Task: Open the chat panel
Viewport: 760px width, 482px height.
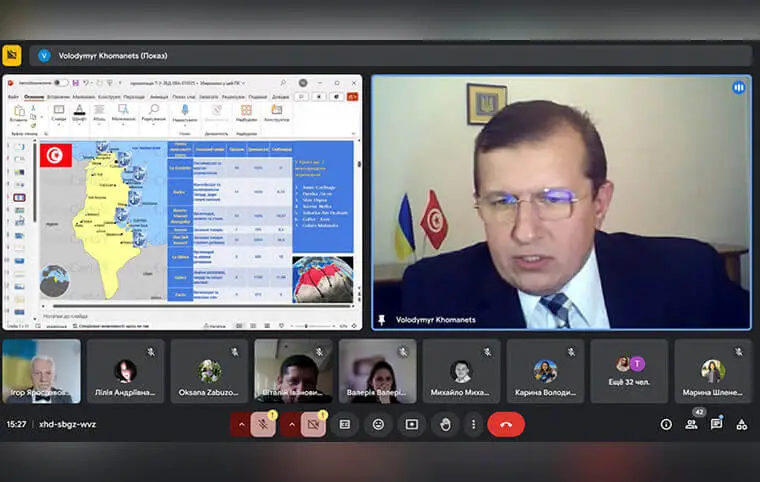Action: click(716, 424)
